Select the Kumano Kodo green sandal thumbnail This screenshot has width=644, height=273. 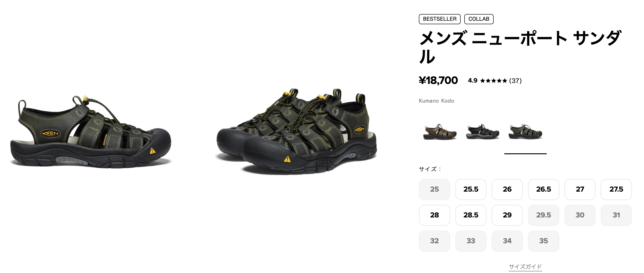pyautogui.click(x=525, y=132)
